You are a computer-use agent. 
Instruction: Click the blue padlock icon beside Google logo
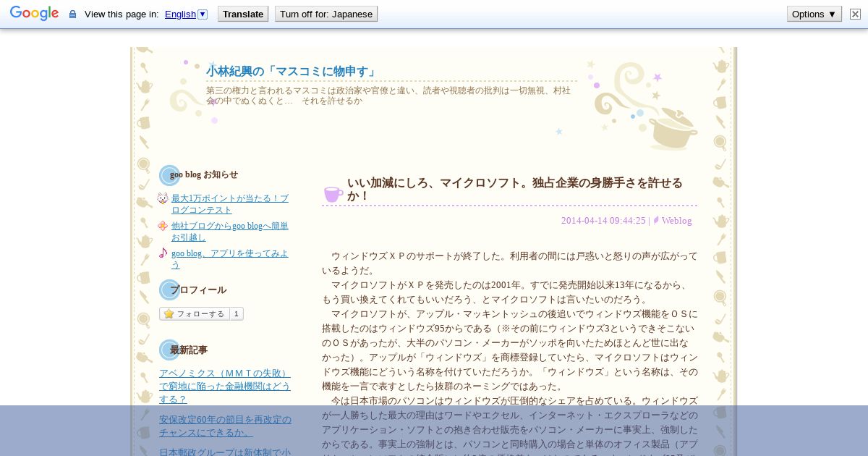[x=72, y=14]
